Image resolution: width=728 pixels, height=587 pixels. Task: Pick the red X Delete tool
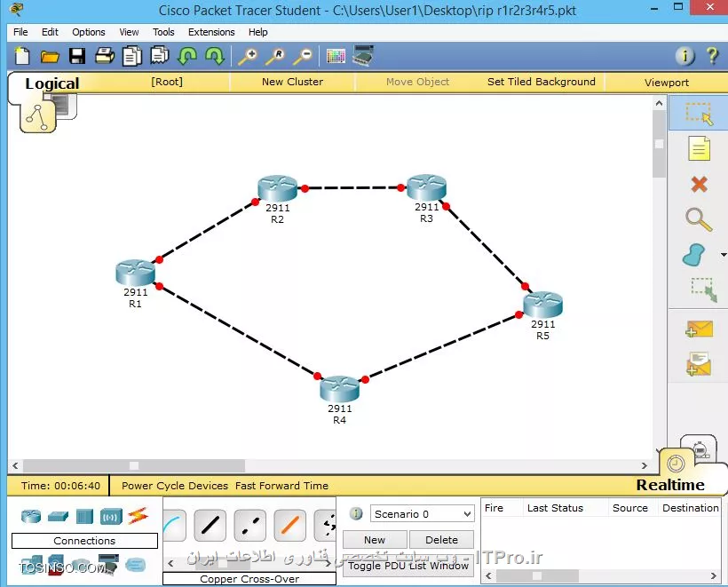point(699,185)
